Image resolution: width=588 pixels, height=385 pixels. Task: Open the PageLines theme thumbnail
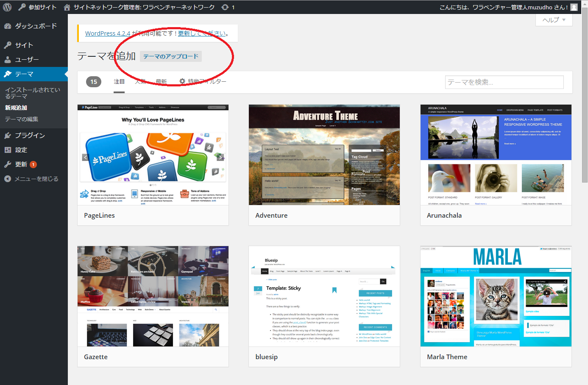[x=153, y=155]
